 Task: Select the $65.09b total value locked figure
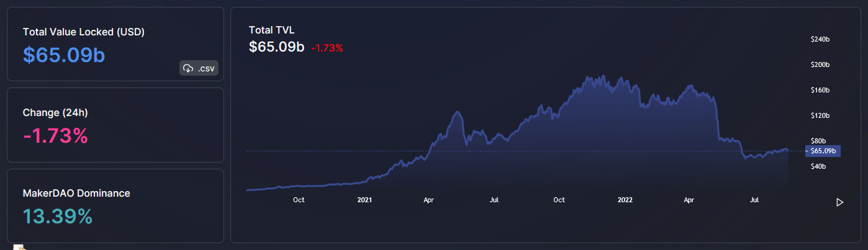tap(64, 55)
